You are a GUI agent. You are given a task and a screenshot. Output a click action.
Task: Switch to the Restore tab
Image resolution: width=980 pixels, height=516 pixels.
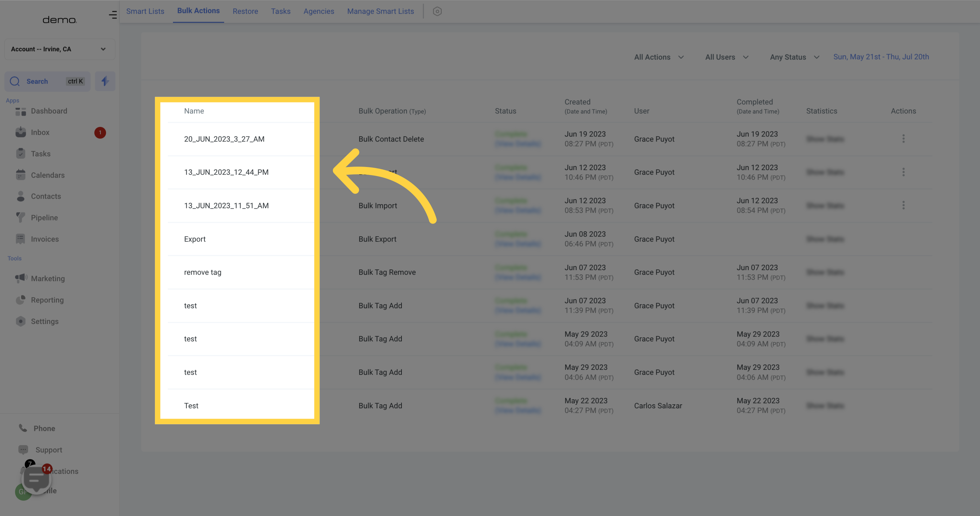(x=246, y=11)
